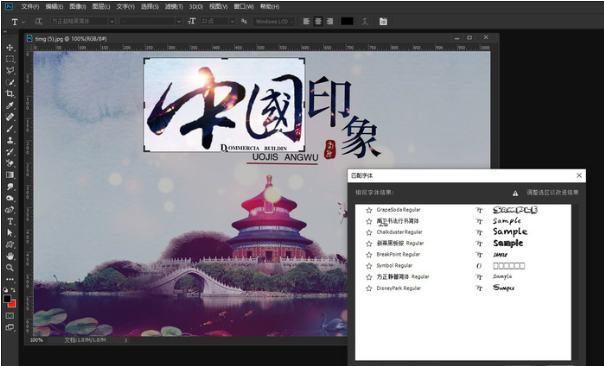The width and height of the screenshot is (604, 366).
Task: Open the 文件(F) menu
Action: [30, 7]
